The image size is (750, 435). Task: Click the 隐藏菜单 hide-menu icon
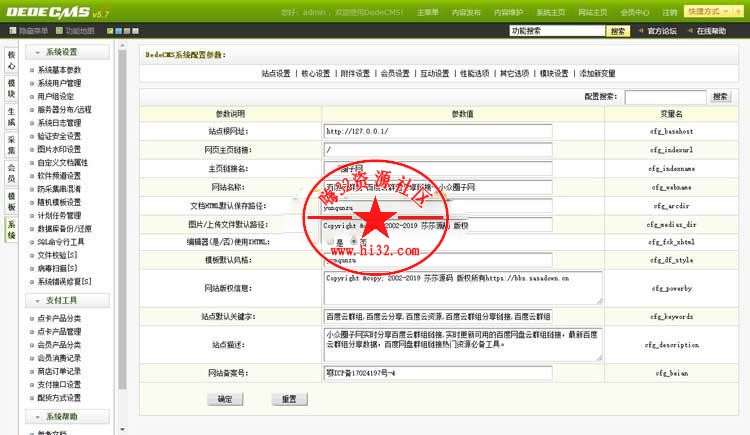point(11,31)
